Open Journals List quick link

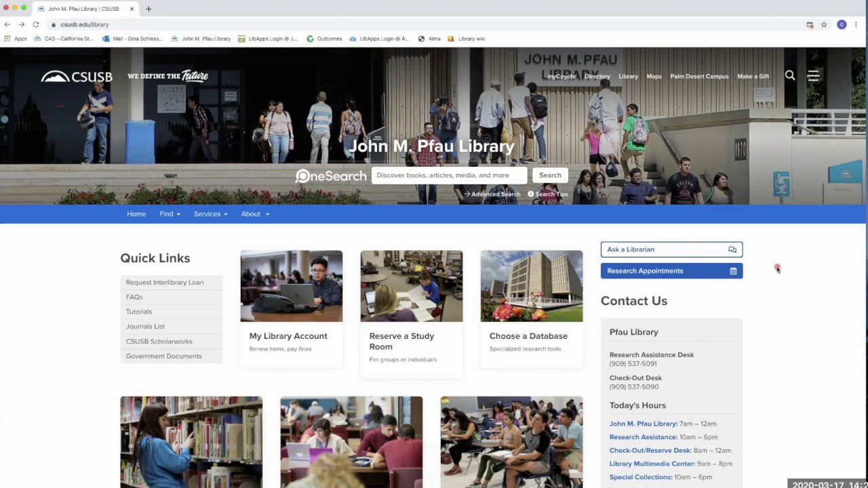pyautogui.click(x=171, y=327)
